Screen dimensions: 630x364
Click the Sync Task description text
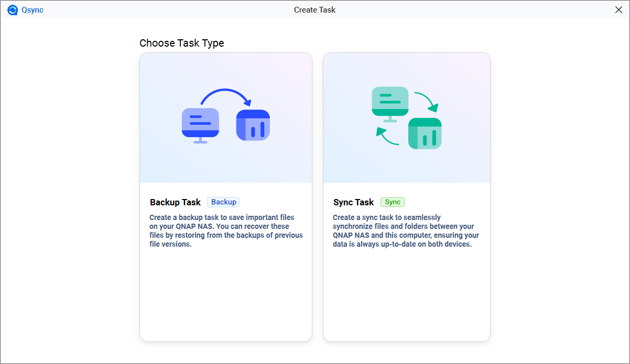(x=406, y=231)
